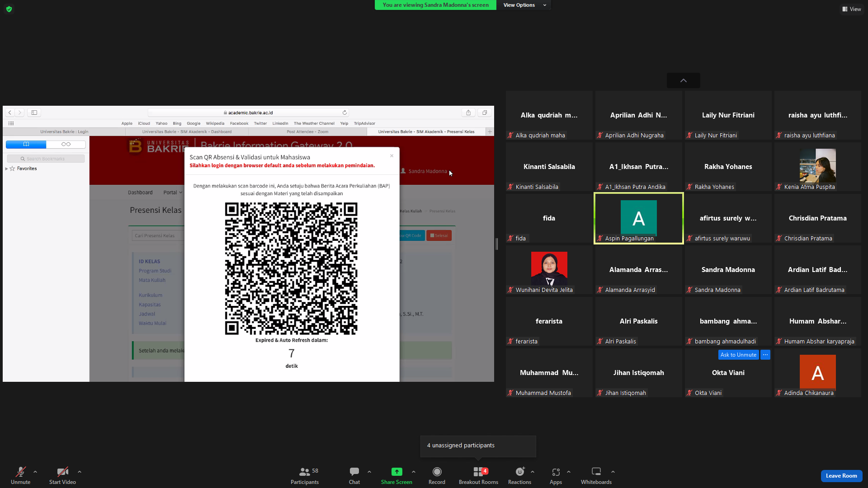
Task: Open Dashboard menu on Bakrie page
Action: point(140,192)
